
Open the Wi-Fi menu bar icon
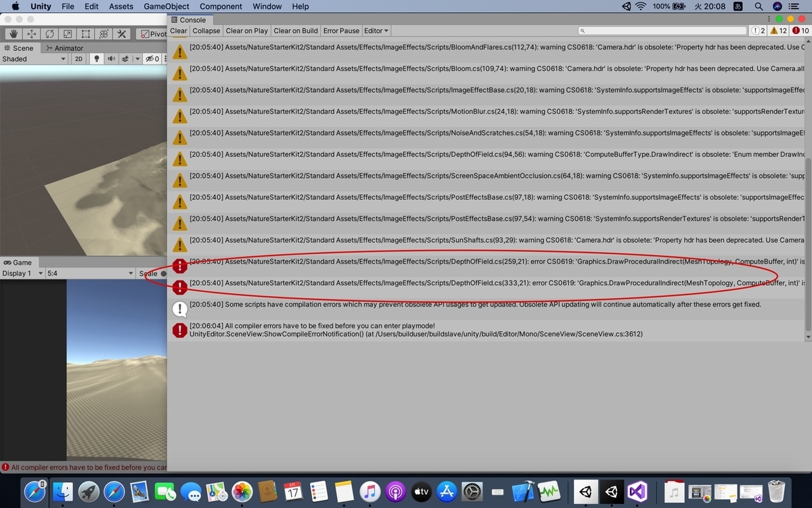coord(641,7)
